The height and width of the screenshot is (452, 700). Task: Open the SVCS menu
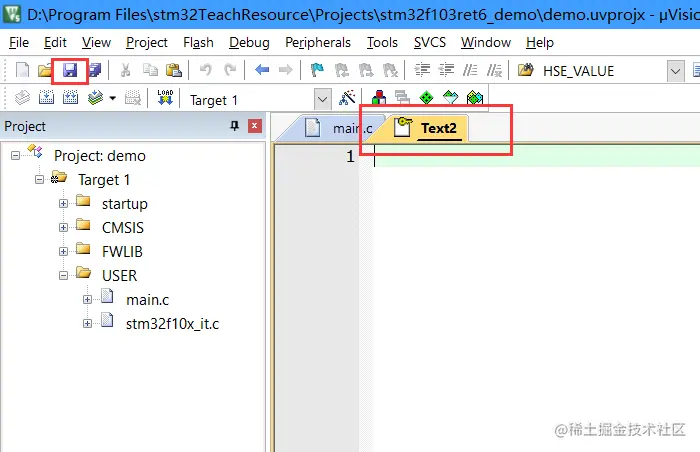click(x=429, y=42)
